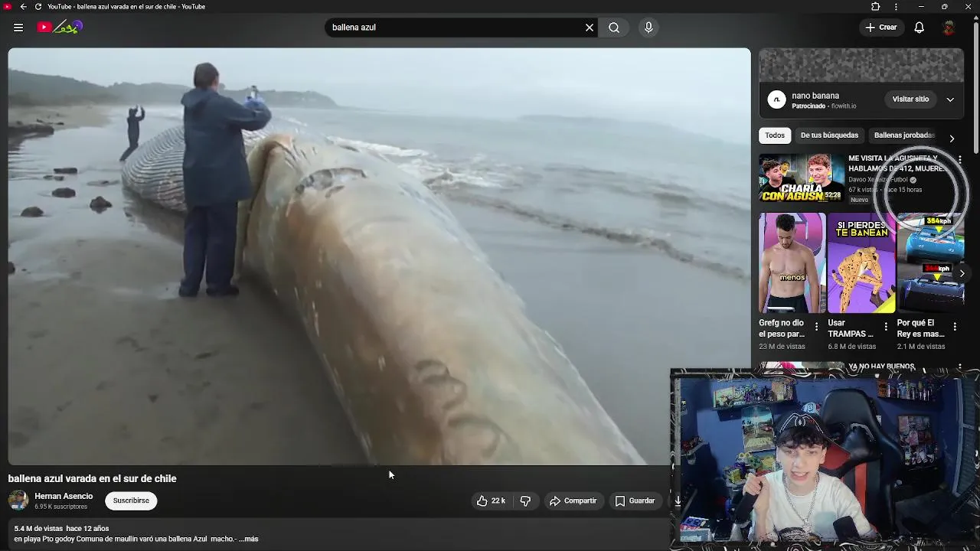Open options for the 'Por qué El Rey' short

tap(955, 327)
